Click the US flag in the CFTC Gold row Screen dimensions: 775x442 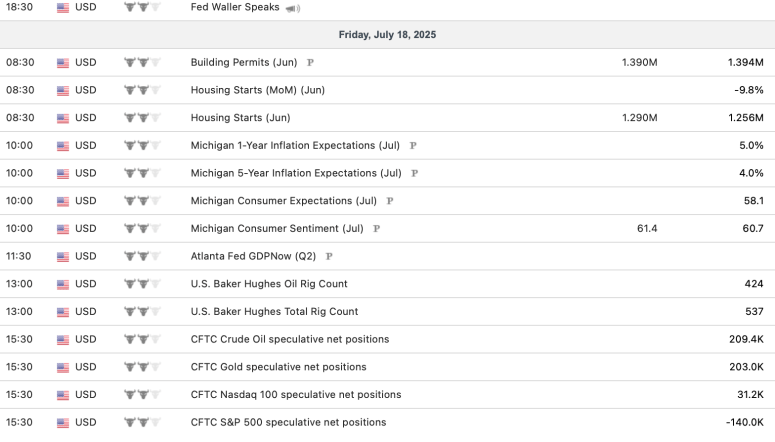pos(63,367)
